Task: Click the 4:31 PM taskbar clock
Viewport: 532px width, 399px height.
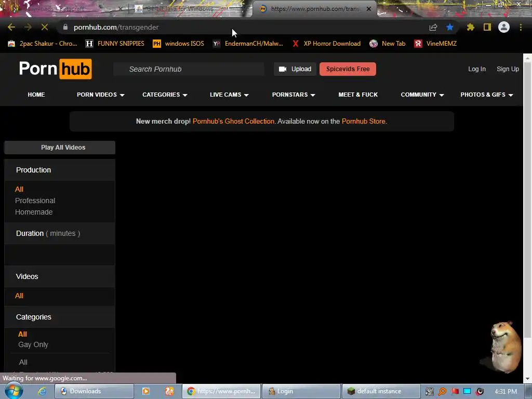Action: pyautogui.click(x=506, y=392)
